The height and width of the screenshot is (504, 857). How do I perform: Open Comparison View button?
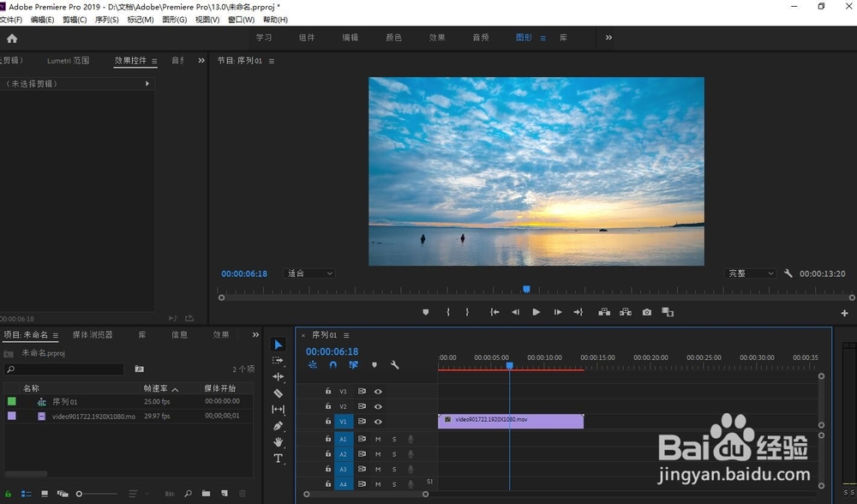tap(668, 312)
